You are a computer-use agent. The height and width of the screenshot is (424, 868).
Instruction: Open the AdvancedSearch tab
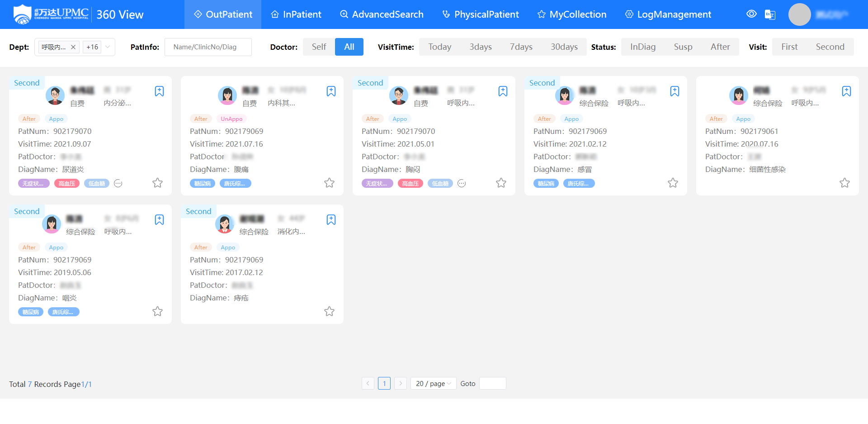(x=382, y=14)
